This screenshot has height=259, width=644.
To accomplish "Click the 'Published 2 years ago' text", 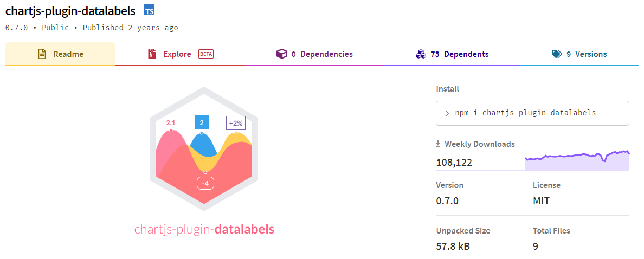I will coord(130,28).
